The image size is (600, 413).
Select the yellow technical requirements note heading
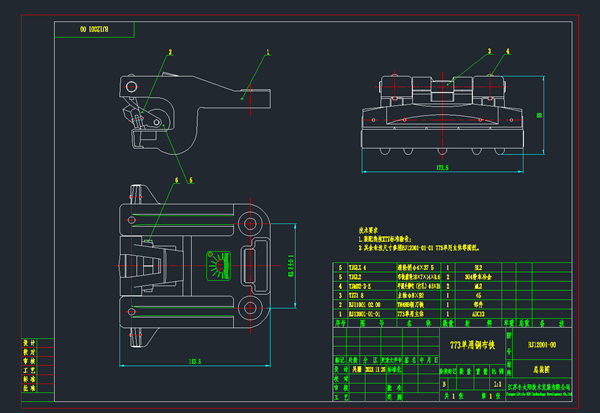(368, 230)
